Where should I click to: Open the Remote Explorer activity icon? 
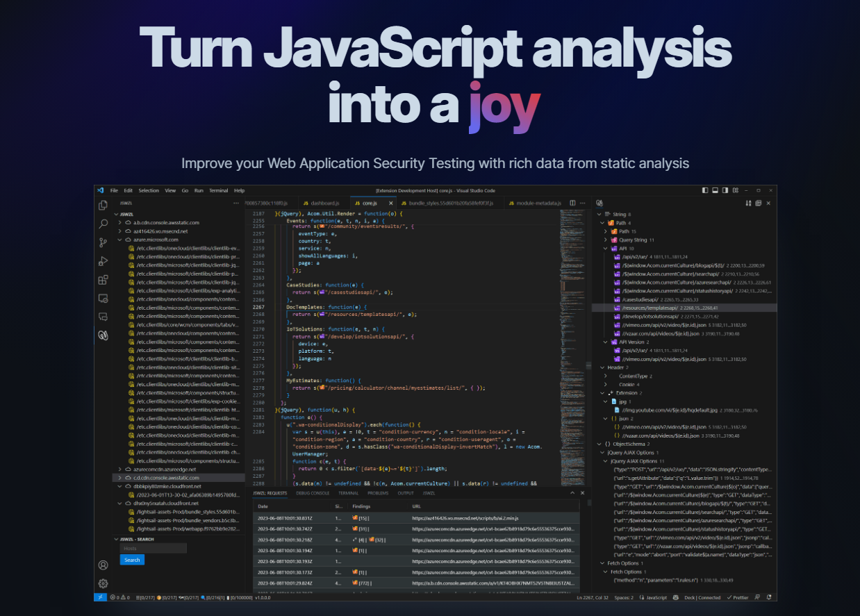pos(103,299)
